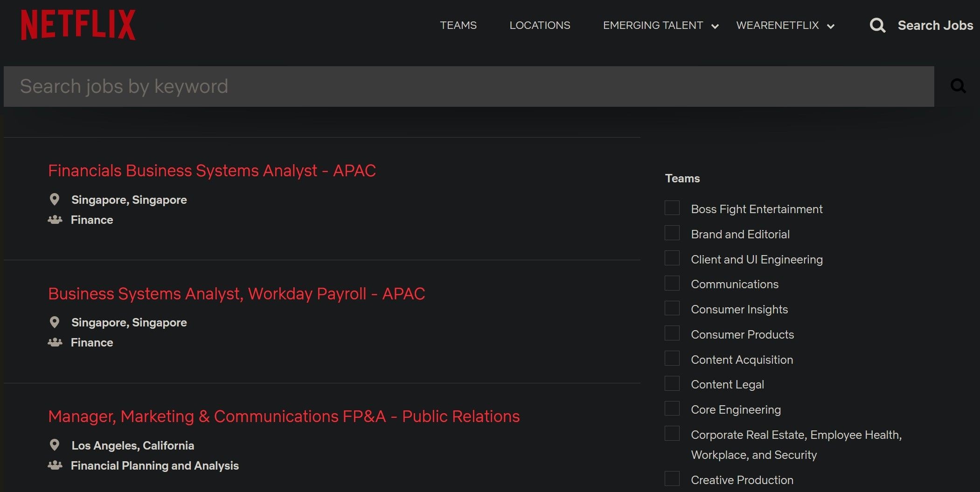Click the Communications filter label

click(735, 284)
